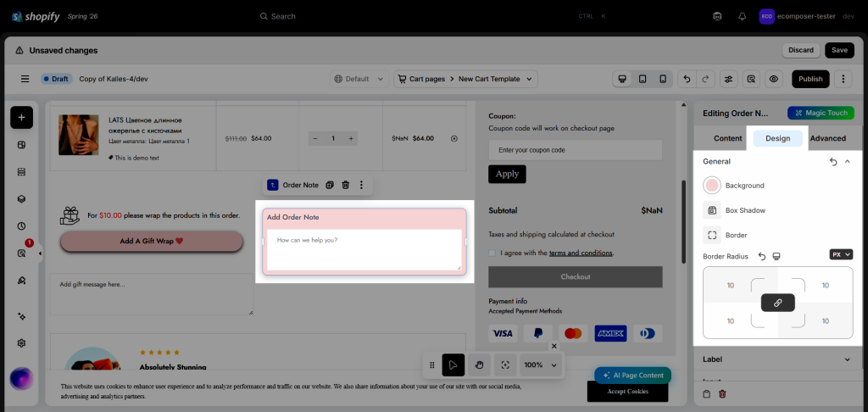868x412 pixels.
Task: Accept Cookies on the banner
Action: 627,392
